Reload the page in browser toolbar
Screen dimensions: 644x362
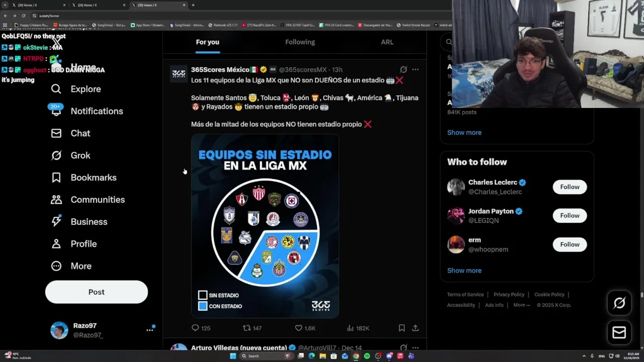23,16
